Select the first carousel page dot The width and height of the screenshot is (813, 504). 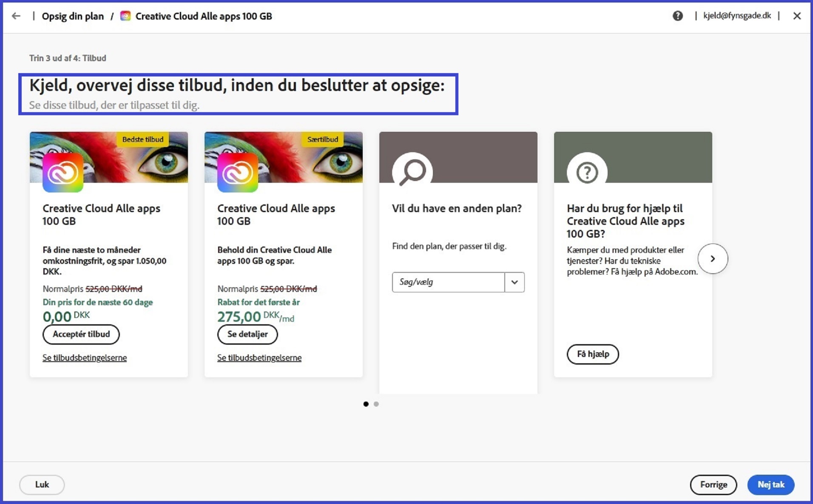click(366, 404)
